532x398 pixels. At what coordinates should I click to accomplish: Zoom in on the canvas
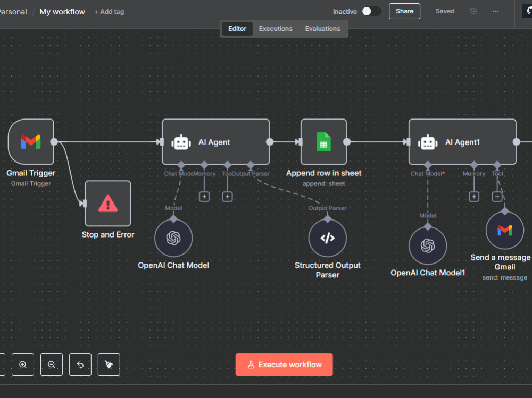pyautogui.click(x=23, y=365)
